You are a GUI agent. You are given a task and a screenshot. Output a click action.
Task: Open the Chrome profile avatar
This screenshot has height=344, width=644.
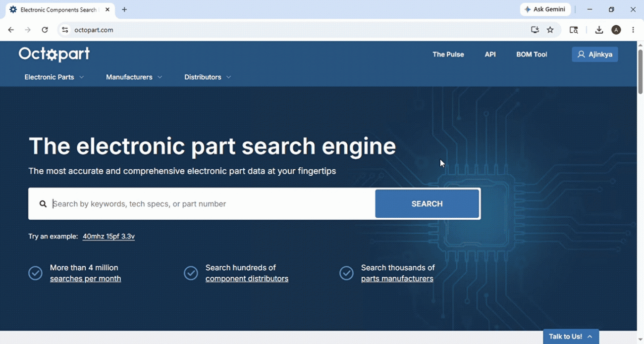click(616, 30)
